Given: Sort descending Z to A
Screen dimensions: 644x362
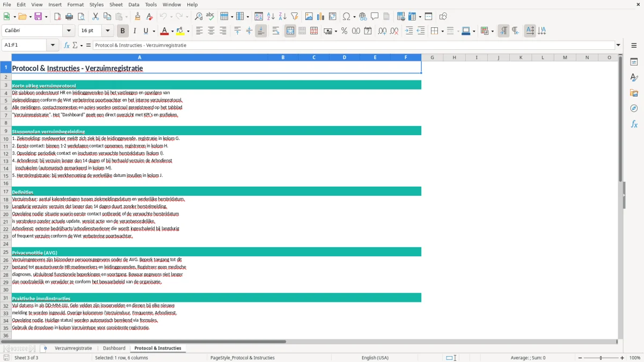Looking at the screenshot, I should [282, 17].
